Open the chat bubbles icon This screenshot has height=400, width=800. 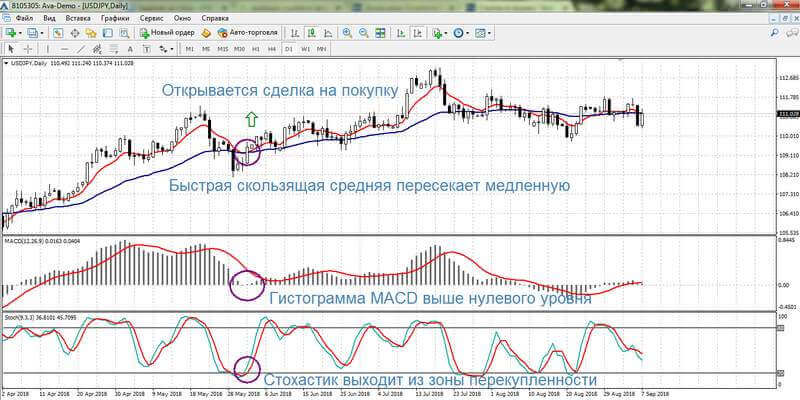click(791, 33)
